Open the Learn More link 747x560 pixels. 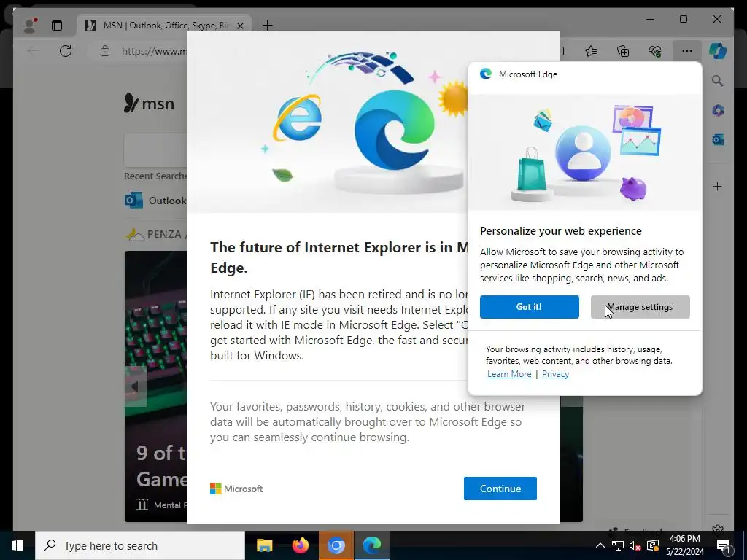[x=509, y=374]
